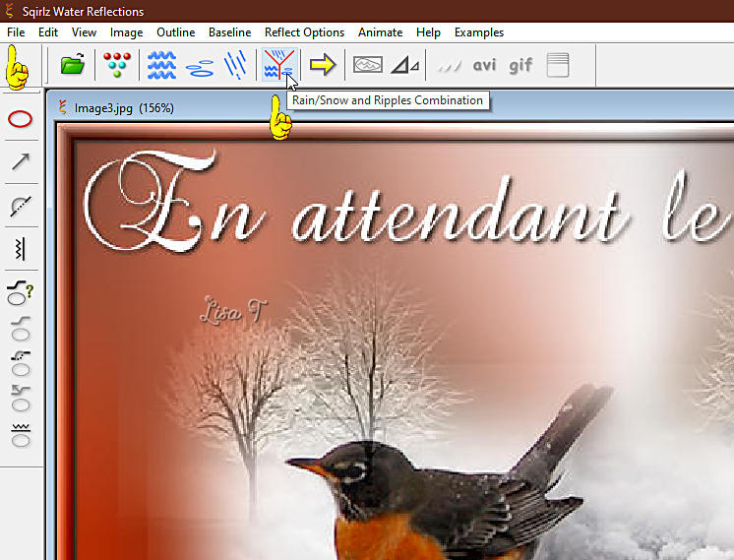Image resolution: width=734 pixels, height=560 pixels.
Task: Open the Help menu
Action: tap(428, 32)
